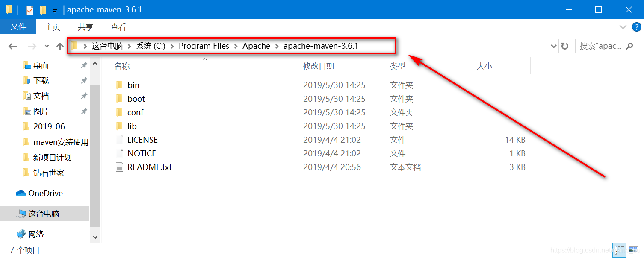Select the lib folder icon
The width and height of the screenshot is (644, 258).
point(119,126)
